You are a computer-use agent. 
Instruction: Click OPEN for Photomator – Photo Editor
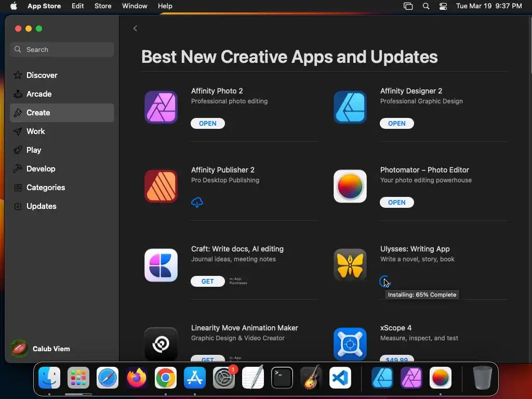[x=396, y=203]
